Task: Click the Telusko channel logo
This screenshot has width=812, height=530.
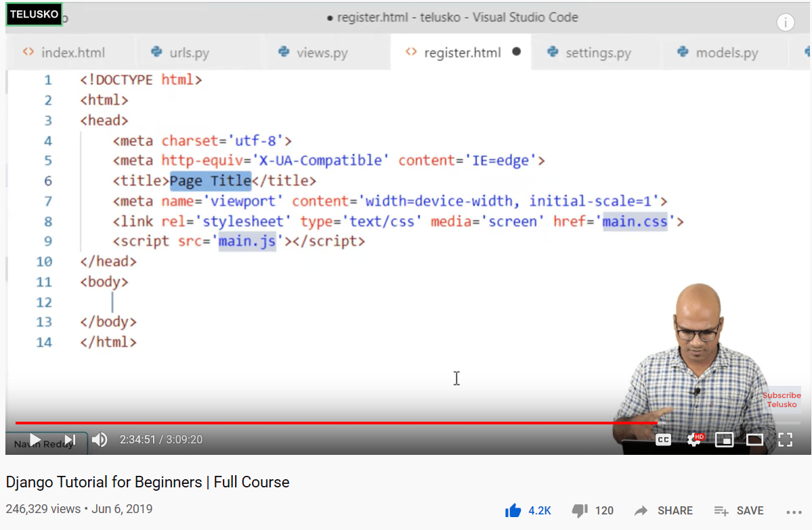Action: click(34, 14)
